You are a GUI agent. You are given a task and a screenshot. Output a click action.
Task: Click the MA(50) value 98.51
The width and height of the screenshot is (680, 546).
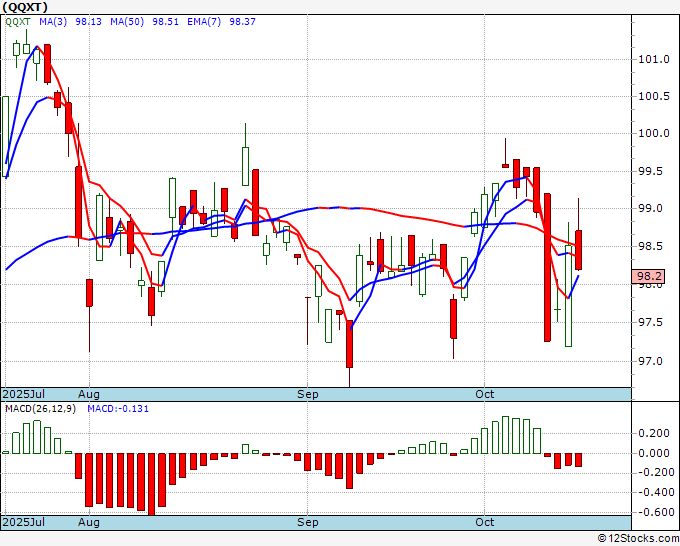coord(165,22)
